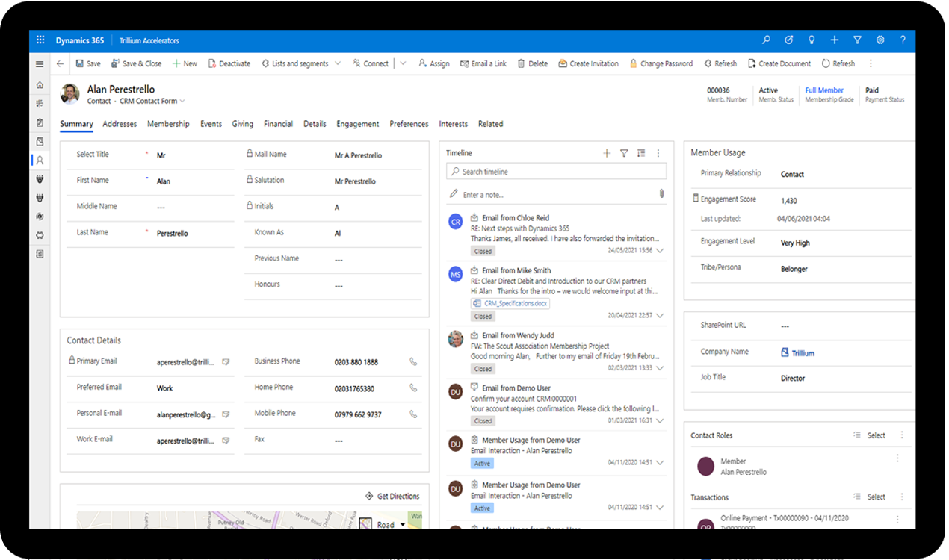The width and height of the screenshot is (949, 560).
Task: Open the Engagement tab
Action: pyautogui.click(x=357, y=124)
